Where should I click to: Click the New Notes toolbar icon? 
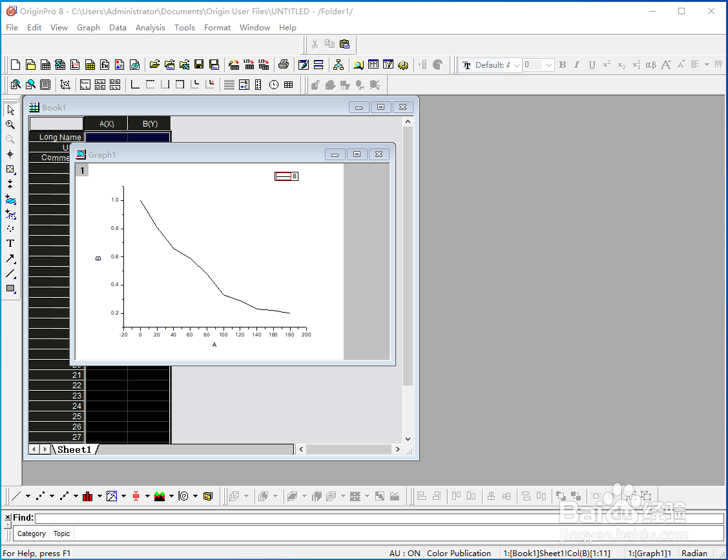pos(134,65)
